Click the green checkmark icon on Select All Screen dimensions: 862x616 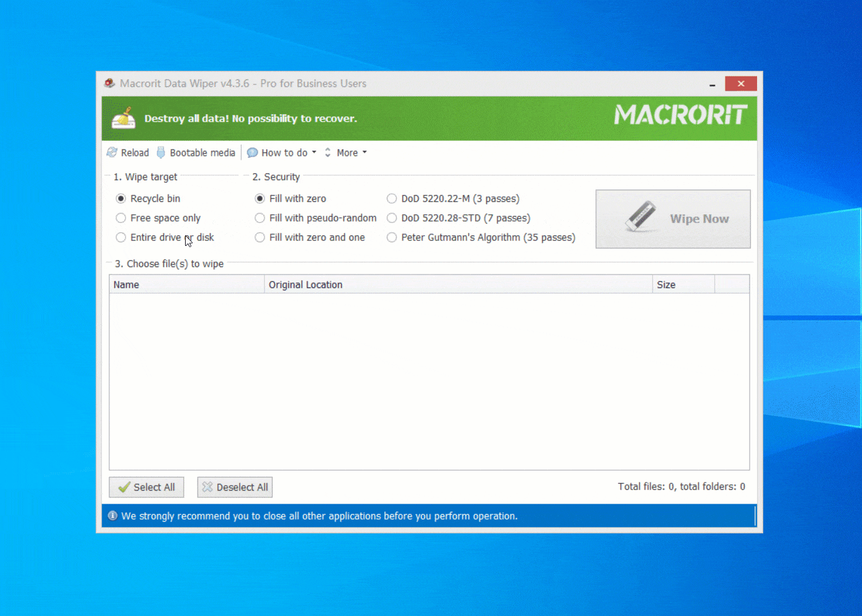click(124, 487)
